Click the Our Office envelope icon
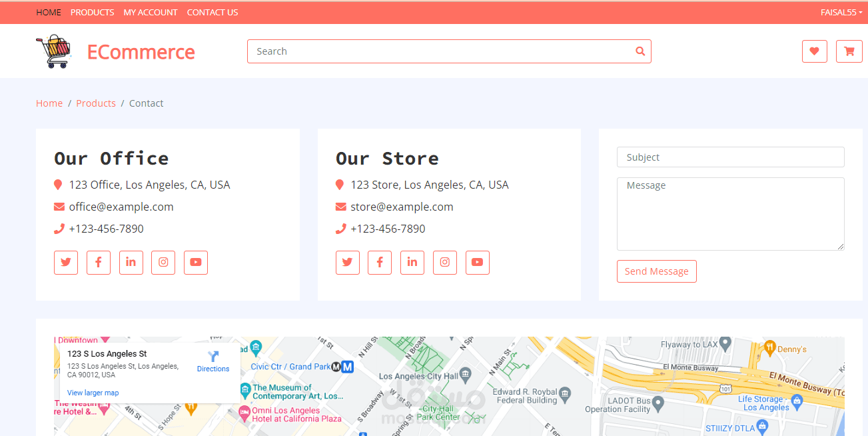Screen dimensions: 868x436 59,207
